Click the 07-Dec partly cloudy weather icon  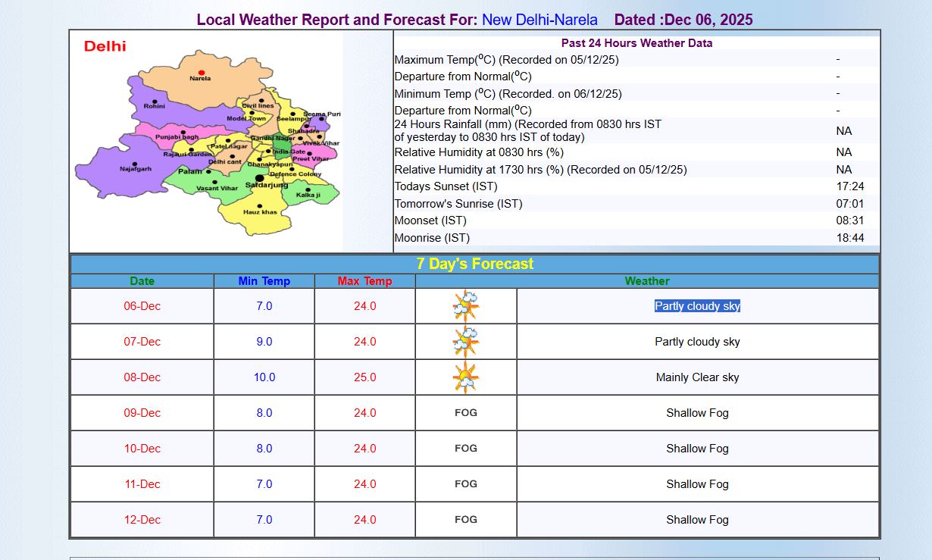[x=466, y=342]
